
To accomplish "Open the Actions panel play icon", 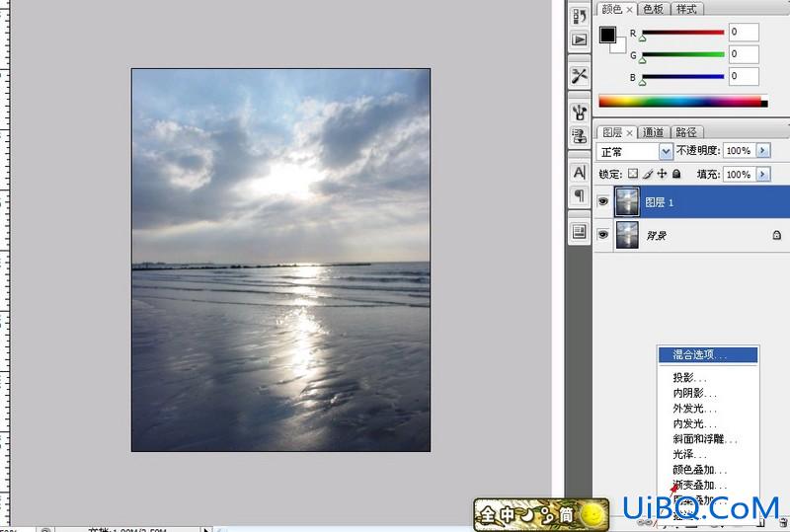I will (580, 39).
